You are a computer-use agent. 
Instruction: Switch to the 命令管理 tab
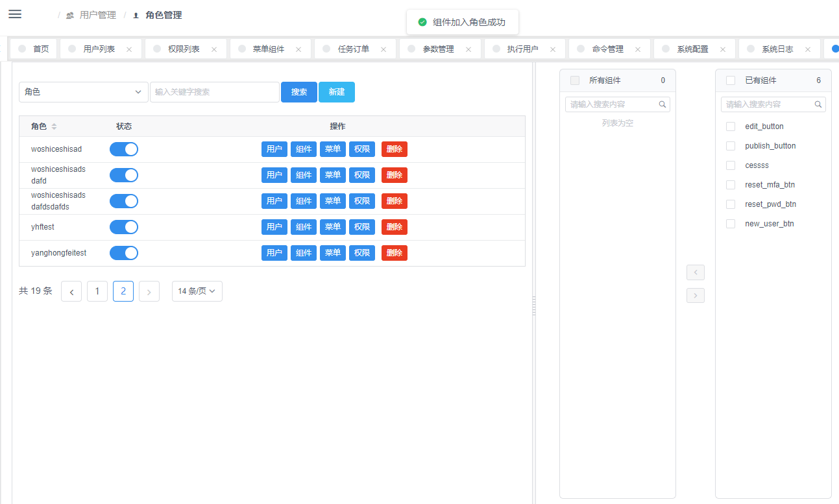pyautogui.click(x=608, y=49)
